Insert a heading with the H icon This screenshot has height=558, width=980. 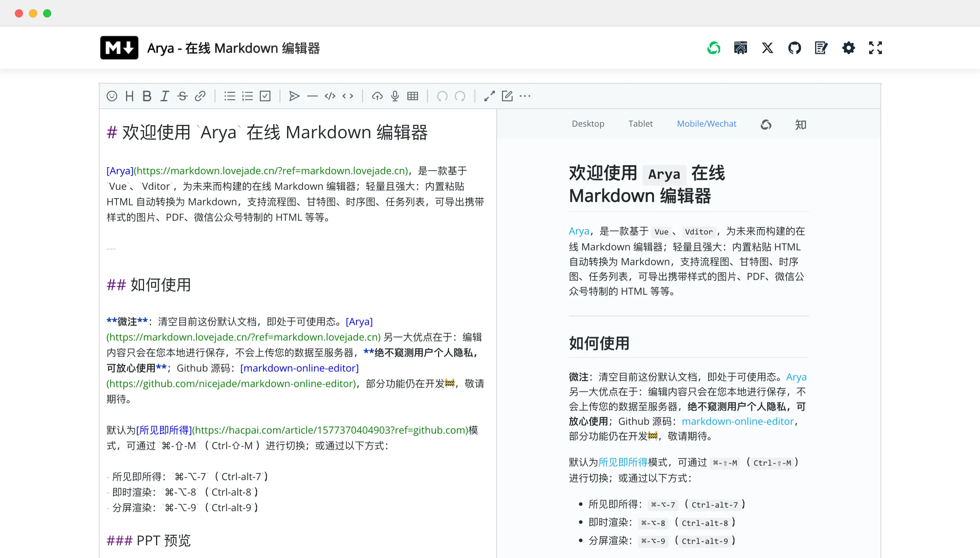point(129,96)
